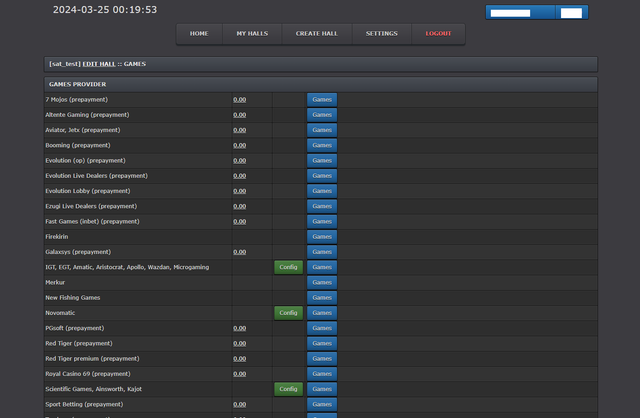Click 0.00 balance for Evolution (op)
This screenshot has height=418, width=640.
(240, 160)
